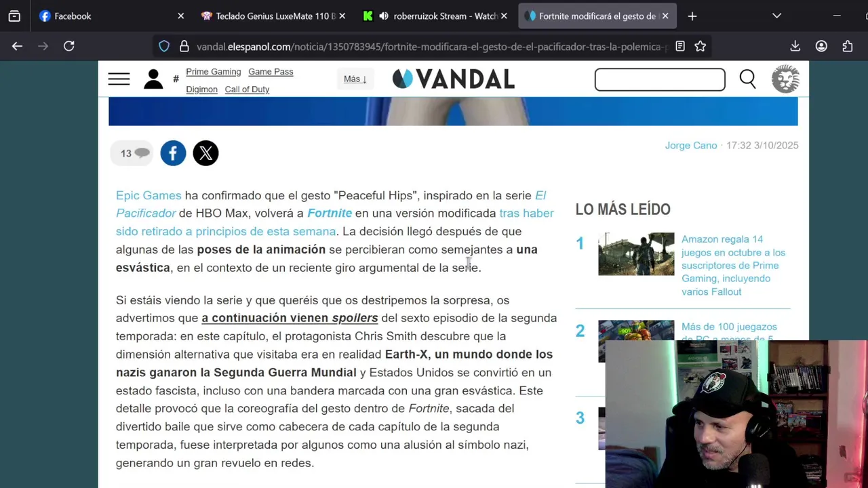
Task: Open Amazon regala 14 juegos article
Action: (x=733, y=265)
